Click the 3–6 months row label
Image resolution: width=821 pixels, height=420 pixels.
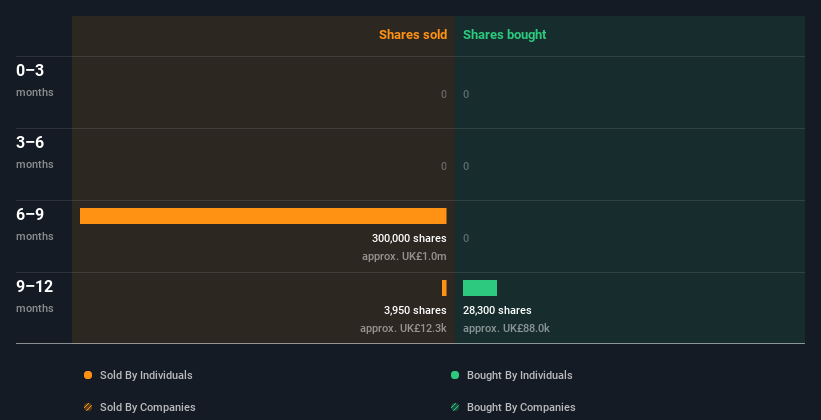(35, 152)
